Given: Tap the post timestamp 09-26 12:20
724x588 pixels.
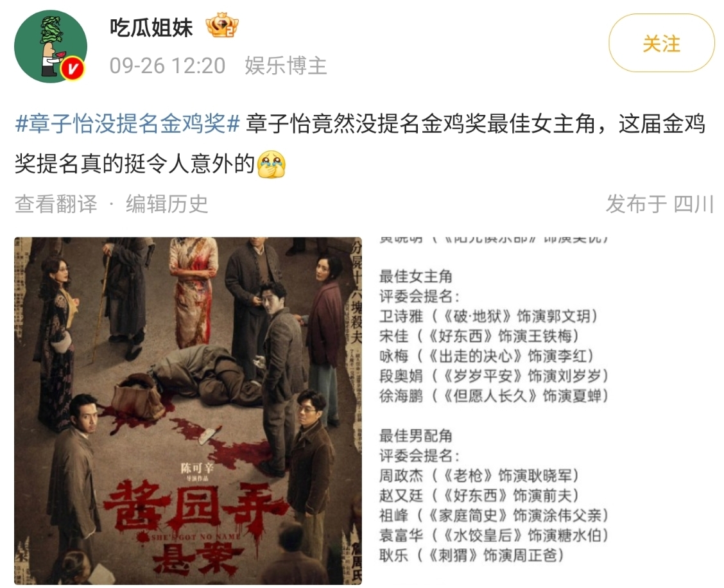Looking at the screenshot, I should pos(167,65).
